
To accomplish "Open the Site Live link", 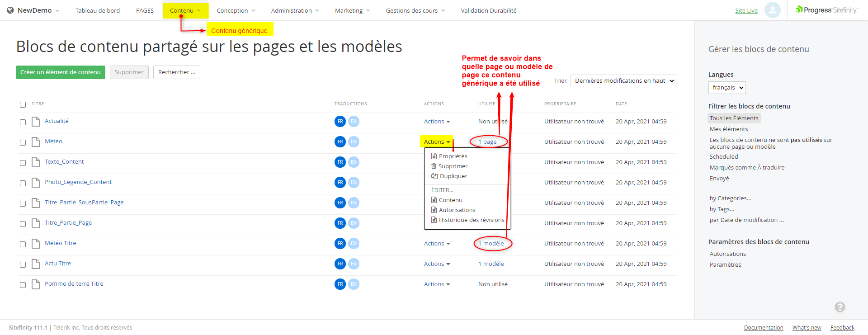I will 746,10.
